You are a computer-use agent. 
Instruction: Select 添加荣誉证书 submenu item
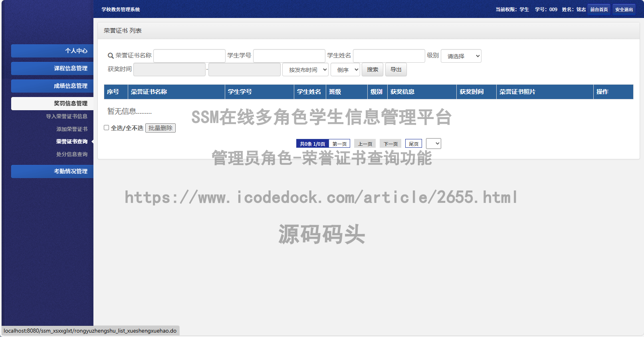pyautogui.click(x=71, y=129)
